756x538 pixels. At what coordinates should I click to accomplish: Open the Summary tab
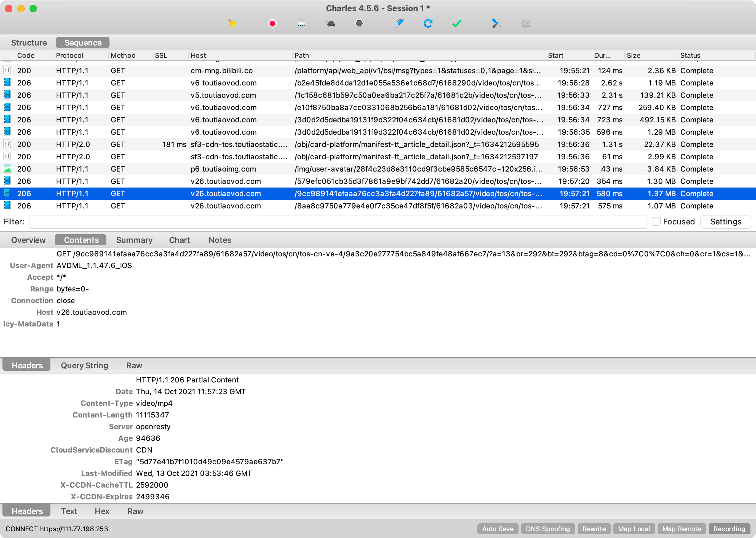click(x=134, y=240)
